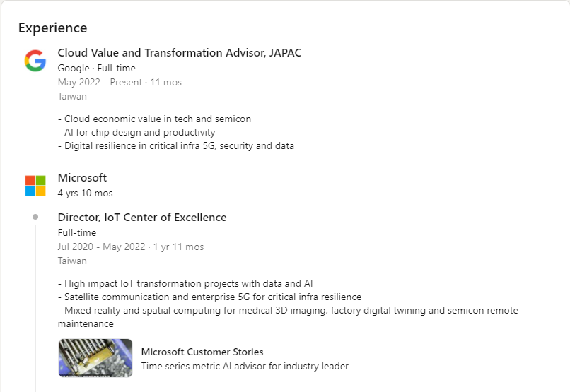Open the Microsoft Customer Stories thumbnail image
570x392 pixels.
[95, 358]
